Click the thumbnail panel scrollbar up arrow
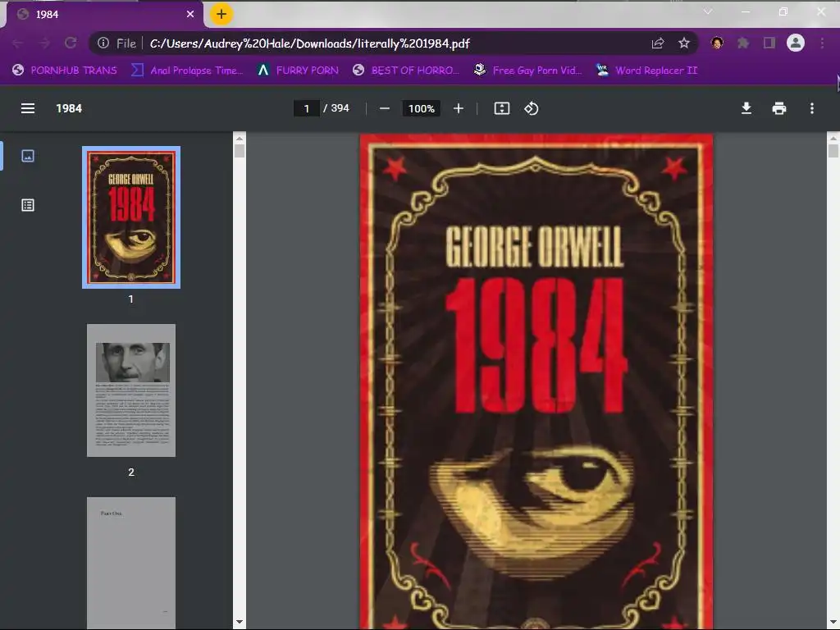Image resolution: width=840 pixels, height=630 pixels. (x=240, y=138)
